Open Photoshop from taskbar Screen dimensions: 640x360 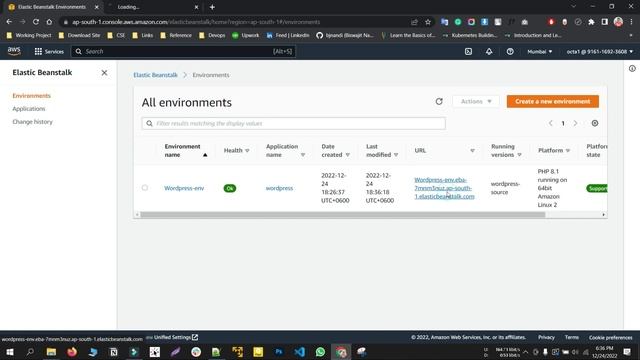279,352
